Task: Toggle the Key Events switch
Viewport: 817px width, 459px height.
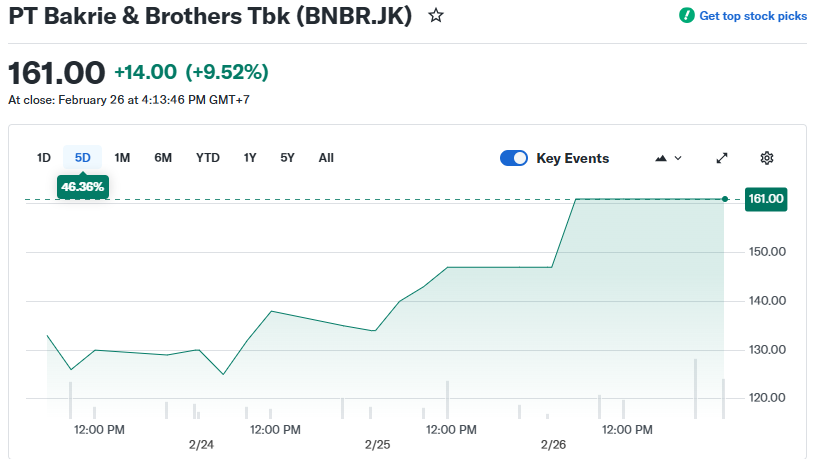Action: tap(514, 158)
